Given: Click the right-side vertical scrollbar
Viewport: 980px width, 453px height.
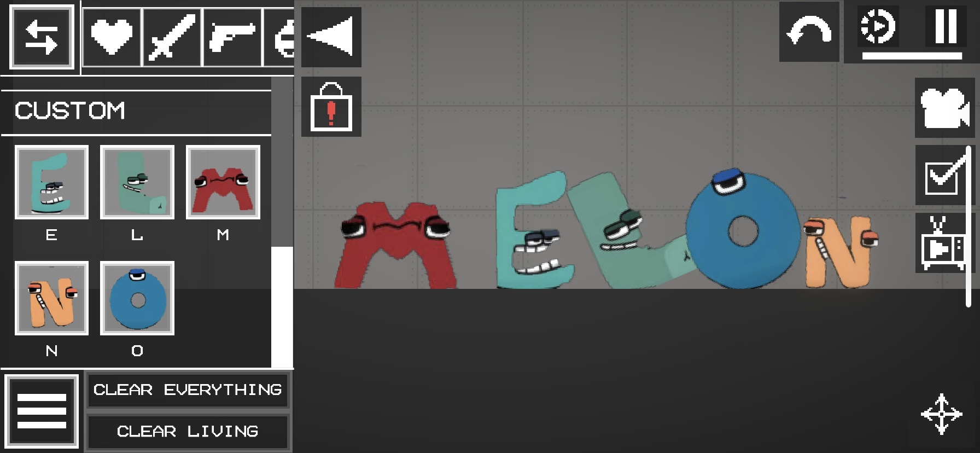Looking at the screenshot, I should point(968,226).
